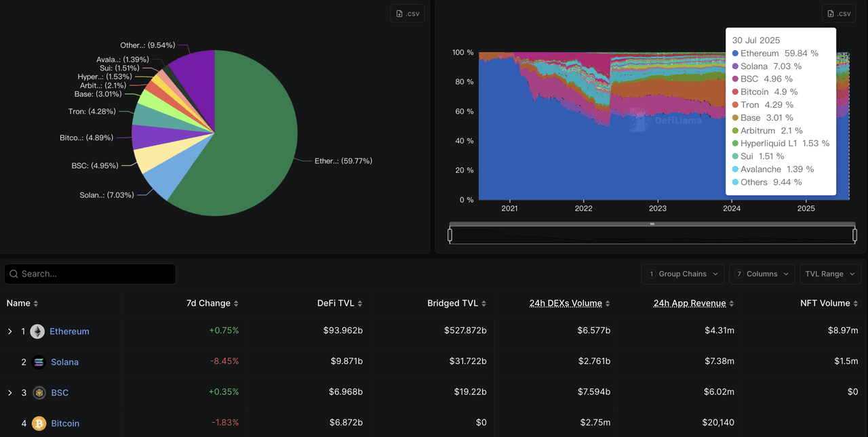Click the BSC logo icon in row 3
This screenshot has width=868, height=437.
pos(38,392)
